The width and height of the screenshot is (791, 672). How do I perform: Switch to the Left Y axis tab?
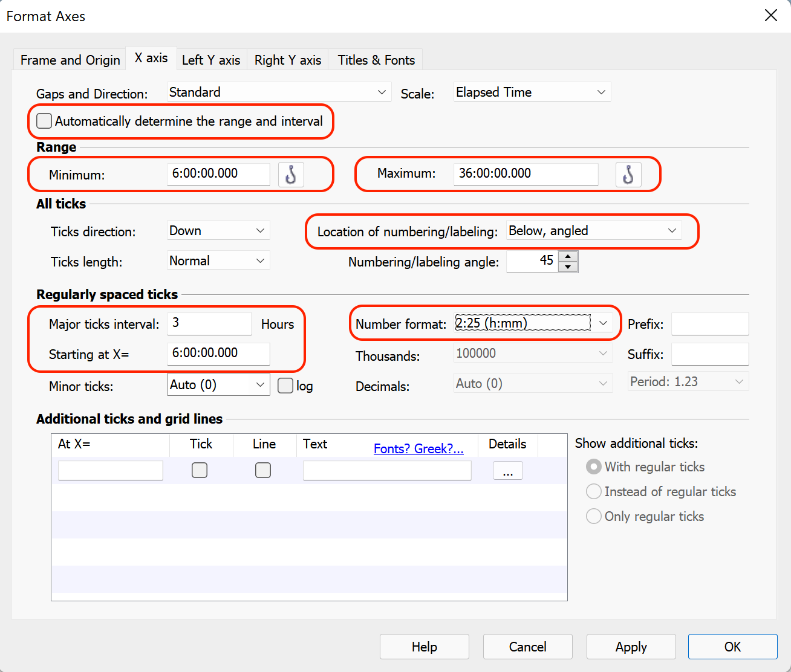pos(211,60)
